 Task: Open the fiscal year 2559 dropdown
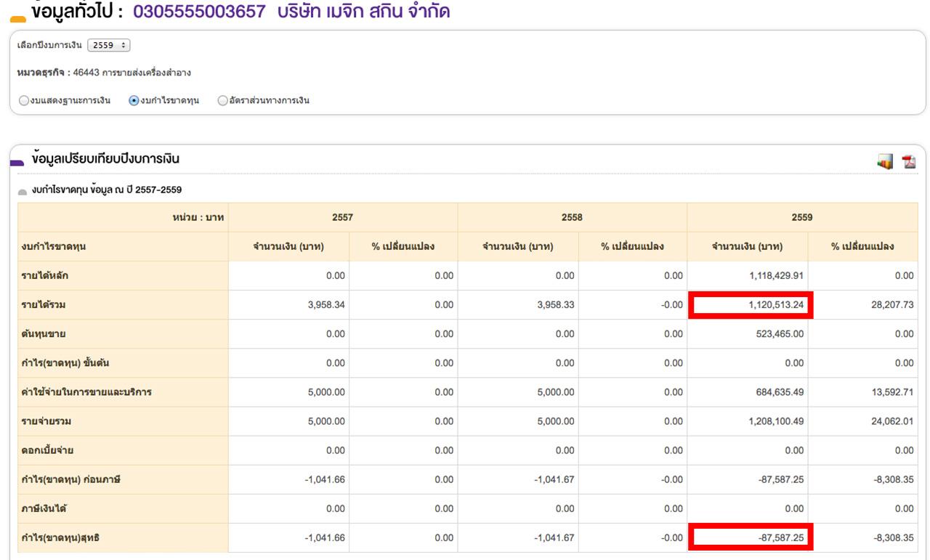(108, 46)
